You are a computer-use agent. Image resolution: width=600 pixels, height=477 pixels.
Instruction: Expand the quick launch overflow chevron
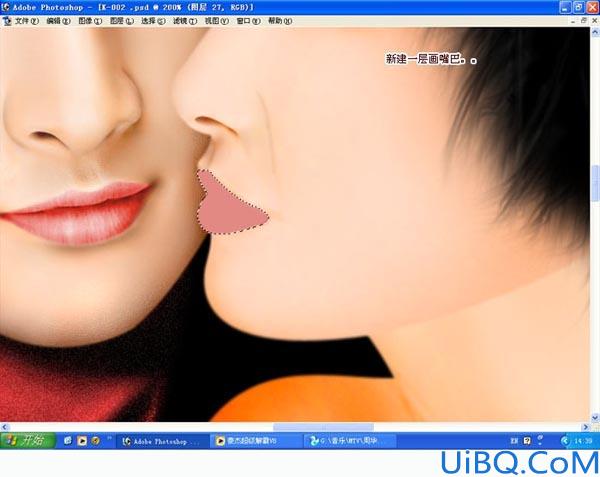pyautogui.click(x=109, y=437)
